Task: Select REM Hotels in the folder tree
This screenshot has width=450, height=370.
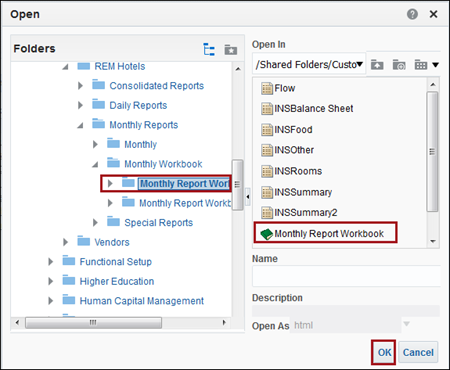Action: [120, 66]
